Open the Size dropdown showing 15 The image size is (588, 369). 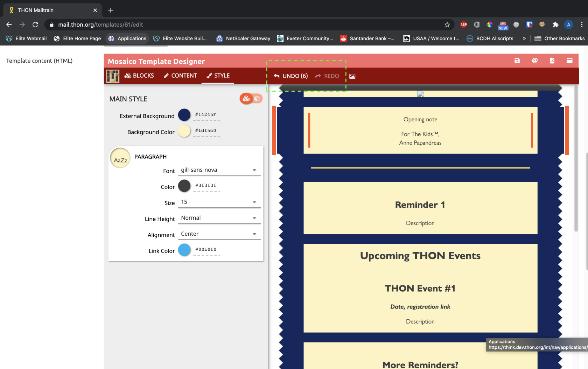pos(219,202)
